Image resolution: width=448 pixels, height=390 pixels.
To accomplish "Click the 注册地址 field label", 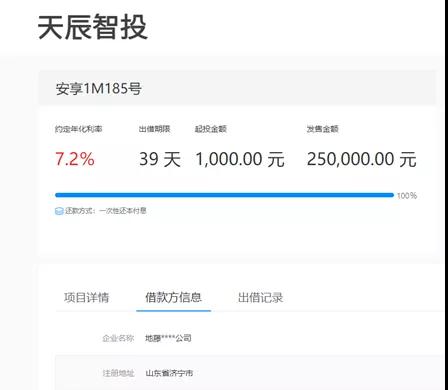I will point(118,373).
